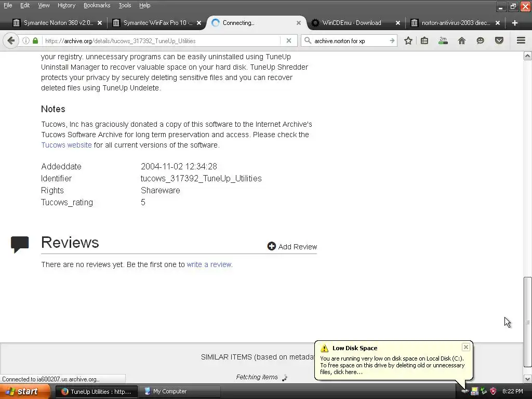532x399 pixels.
Task: Open site information circle icon
Action: [26, 41]
